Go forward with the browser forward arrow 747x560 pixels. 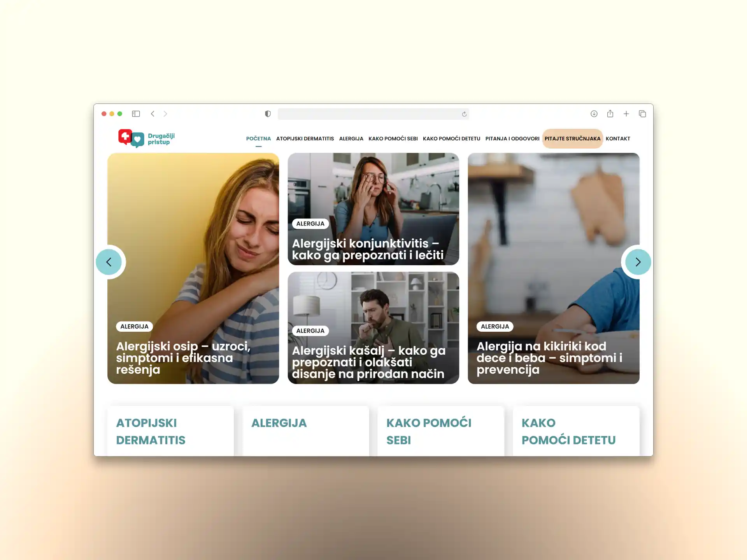pos(165,114)
